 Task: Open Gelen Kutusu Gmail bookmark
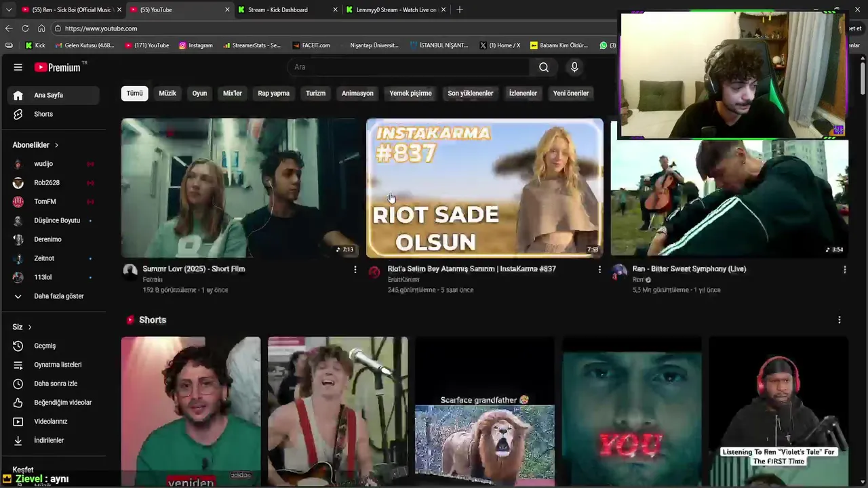[84, 45]
